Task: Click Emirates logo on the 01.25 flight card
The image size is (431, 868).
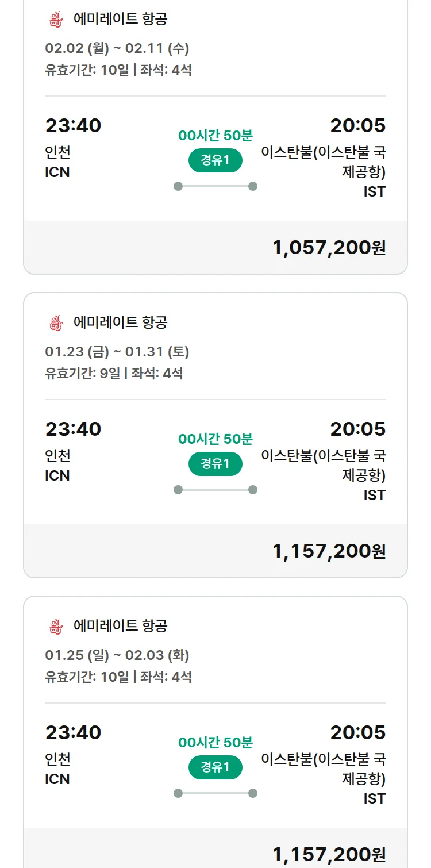Action: tap(55, 627)
